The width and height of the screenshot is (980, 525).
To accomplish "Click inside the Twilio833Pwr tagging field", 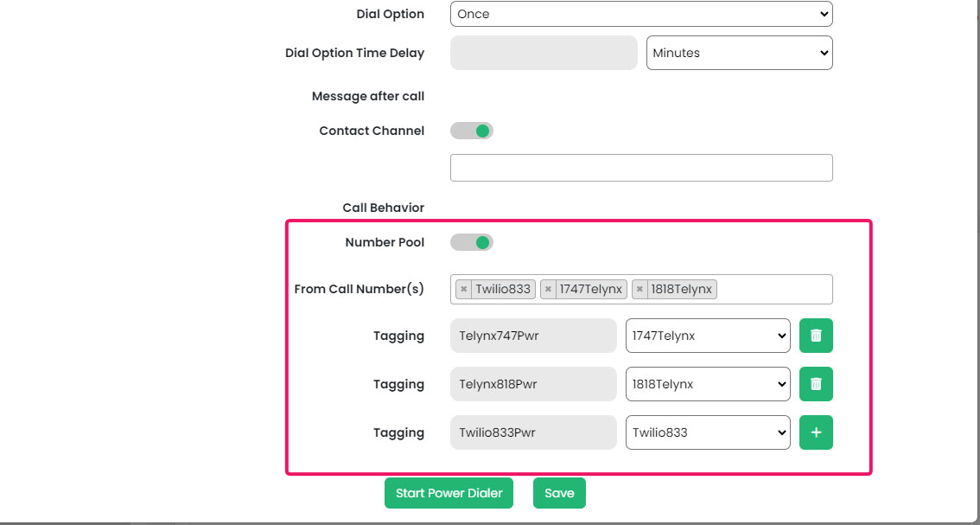I will [533, 432].
